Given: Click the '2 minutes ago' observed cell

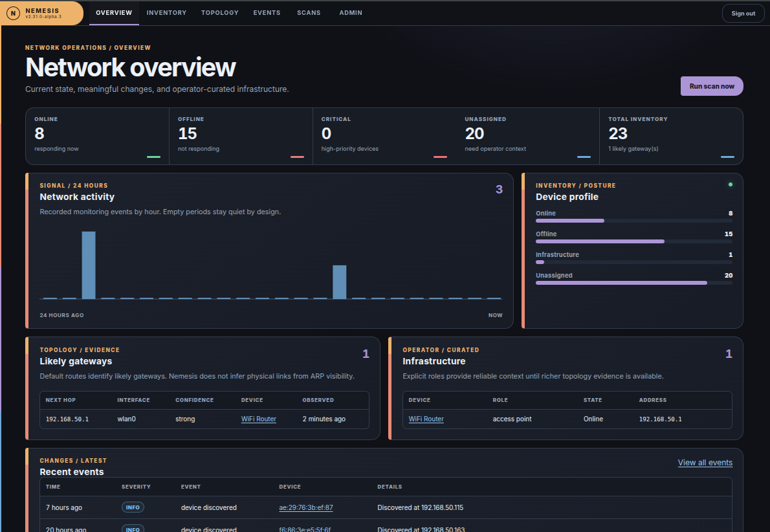Looking at the screenshot, I should pos(324,419).
